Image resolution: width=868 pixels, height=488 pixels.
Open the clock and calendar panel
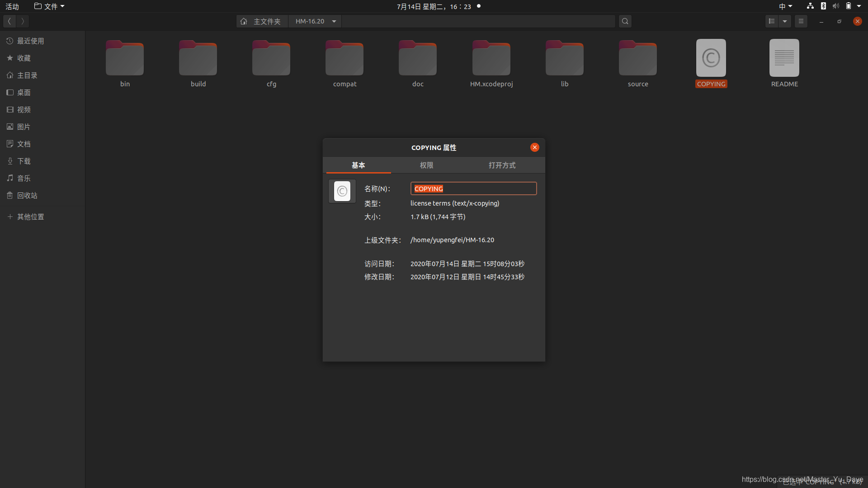click(x=434, y=6)
